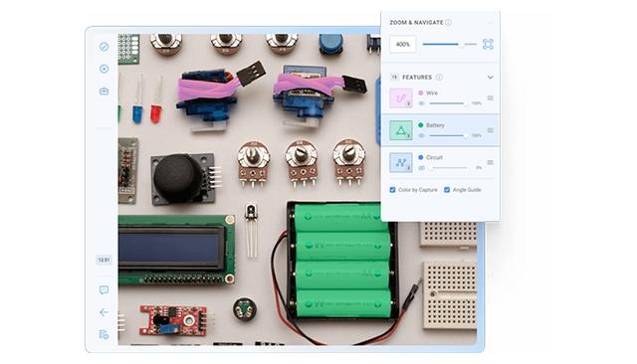This screenshot has height=364, width=637.
Task: Click the pink Wire color dot
Action: tap(421, 92)
